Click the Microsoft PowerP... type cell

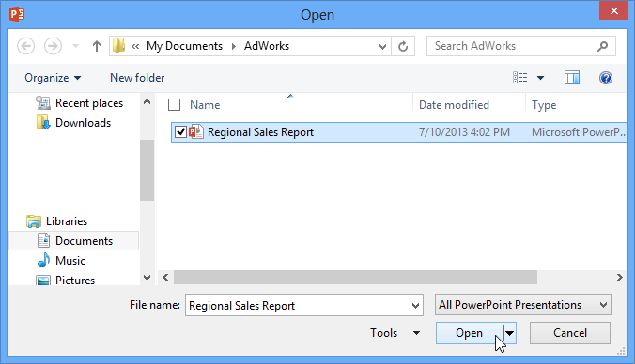(x=580, y=132)
